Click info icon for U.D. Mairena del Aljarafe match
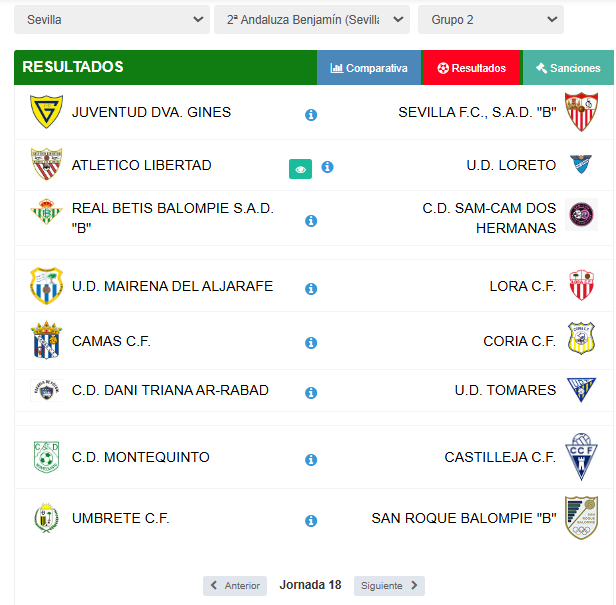 click(311, 289)
